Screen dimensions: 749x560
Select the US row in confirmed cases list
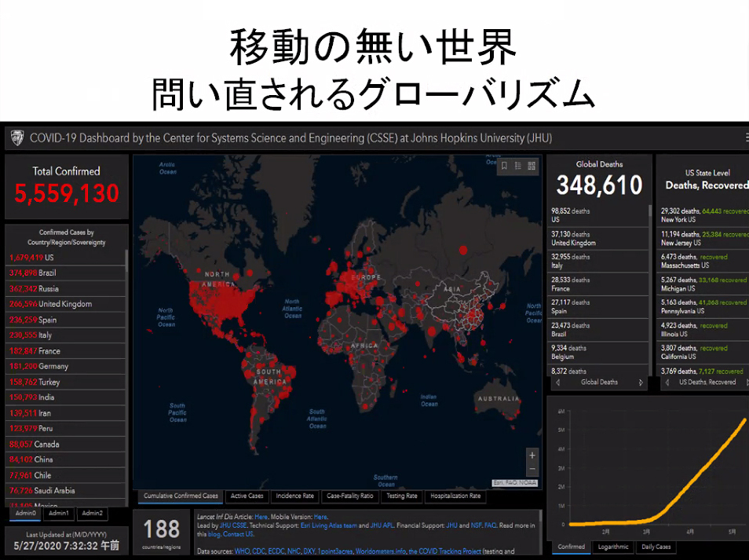65,258
